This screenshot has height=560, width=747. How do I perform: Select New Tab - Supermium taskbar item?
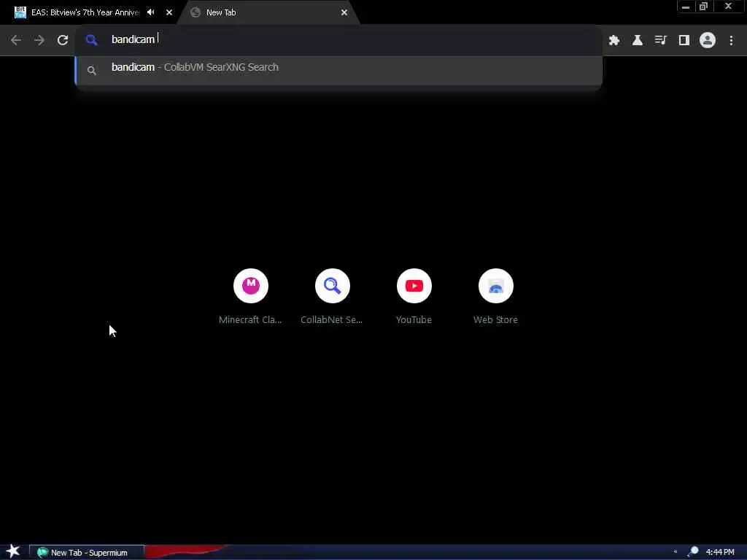87,553
